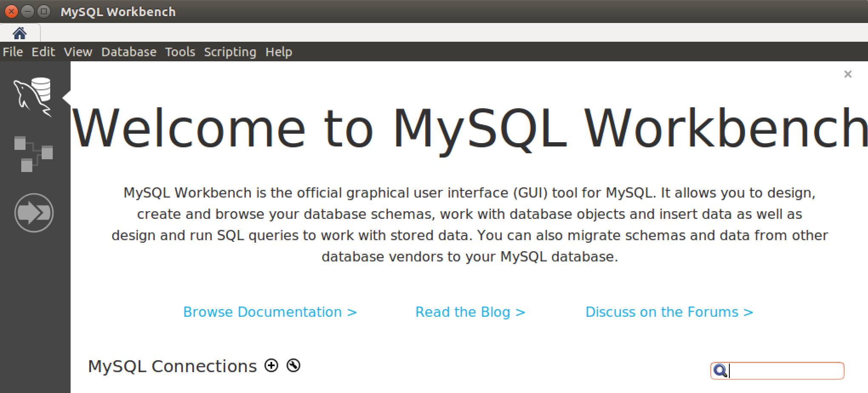
Task: Open the Scripting menu
Action: [x=230, y=52]
